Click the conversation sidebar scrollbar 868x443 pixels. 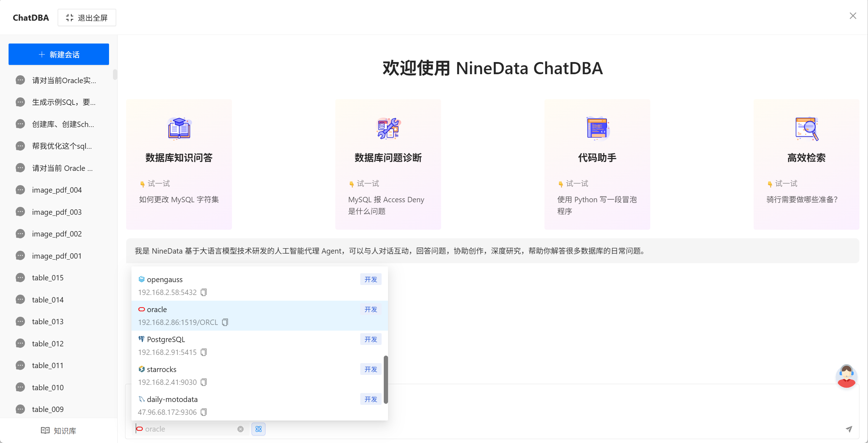[x=115, y=75]
